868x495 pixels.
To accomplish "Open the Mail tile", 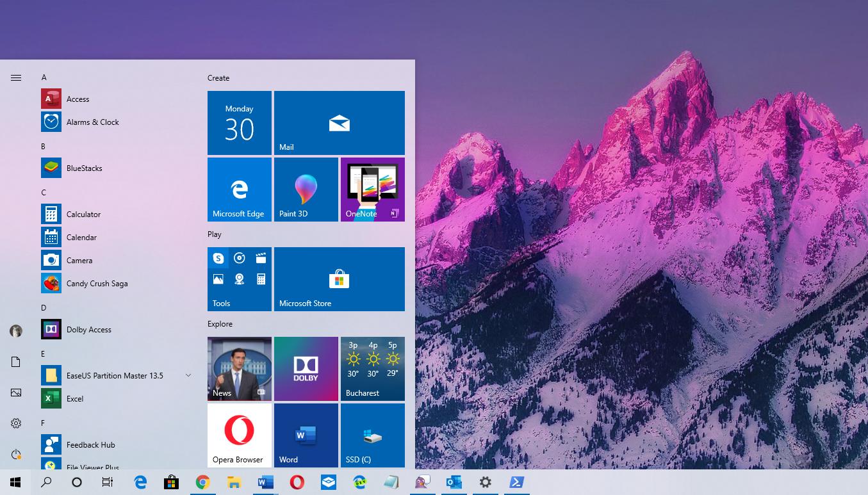I will click(340, 123).
